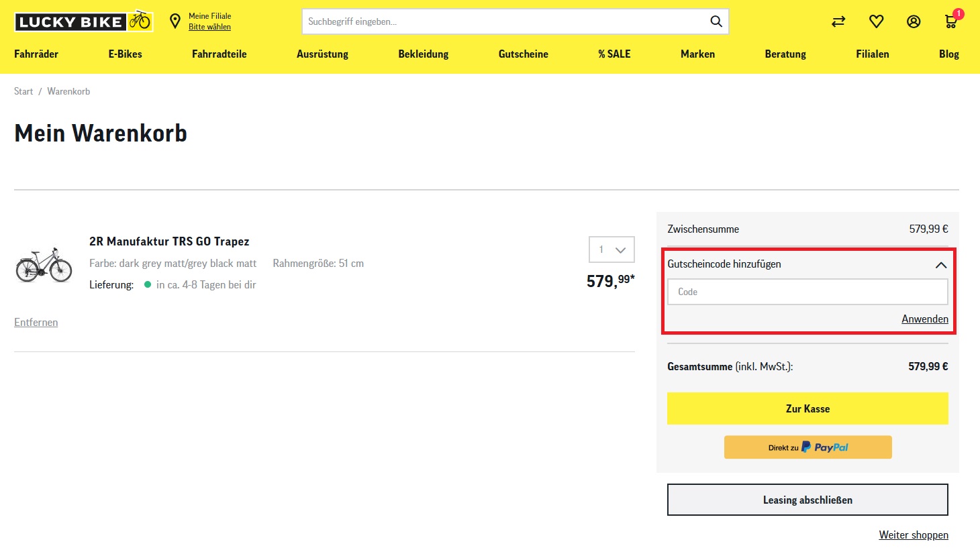Click the delivery text 'in ca. 4-8 Tagen bei dir'
The width and height of the screenshot is (980, 556).
[206, 285]
